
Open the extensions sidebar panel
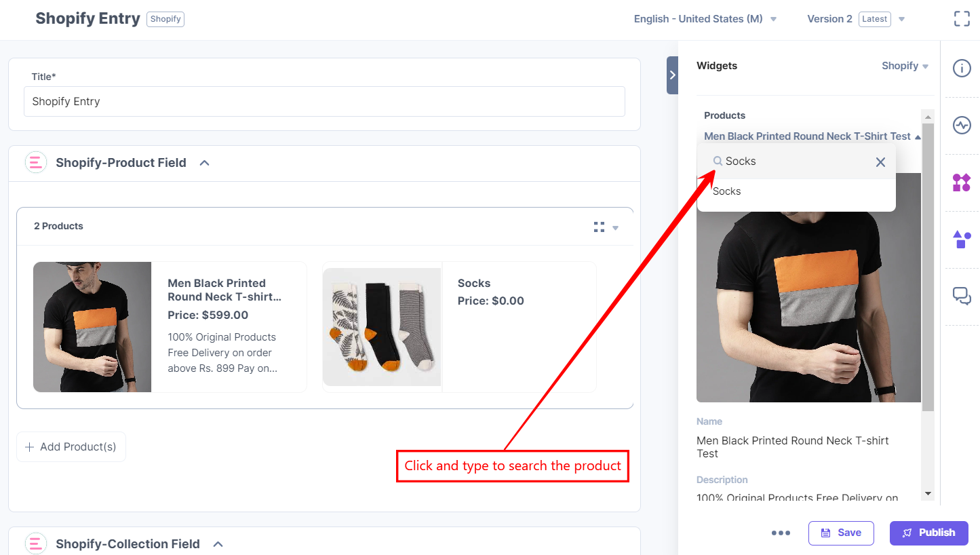coord(961,239)
